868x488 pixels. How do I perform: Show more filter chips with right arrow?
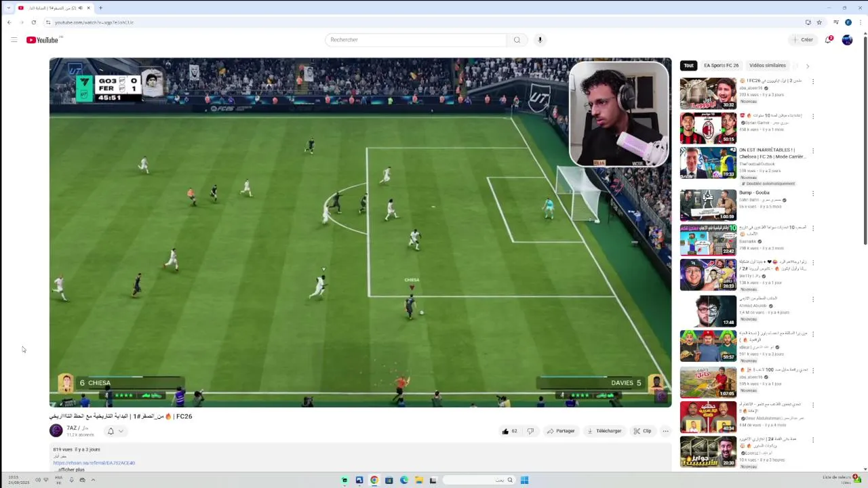click(807, 66)
